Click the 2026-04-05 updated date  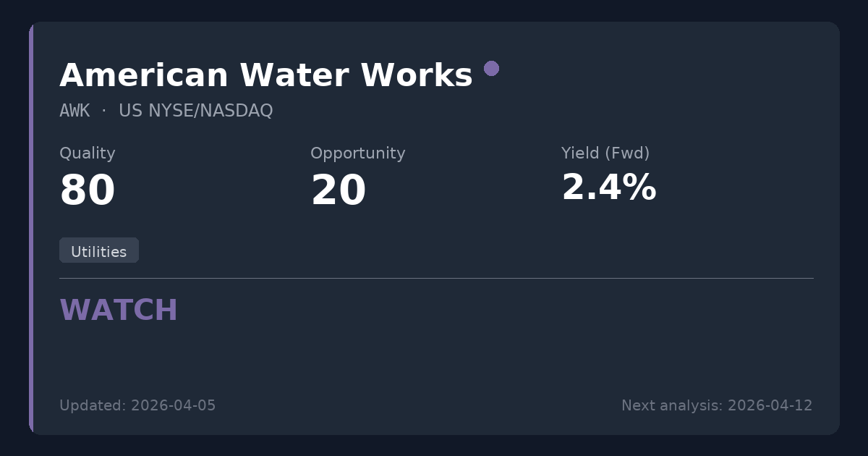pos(173,405)
